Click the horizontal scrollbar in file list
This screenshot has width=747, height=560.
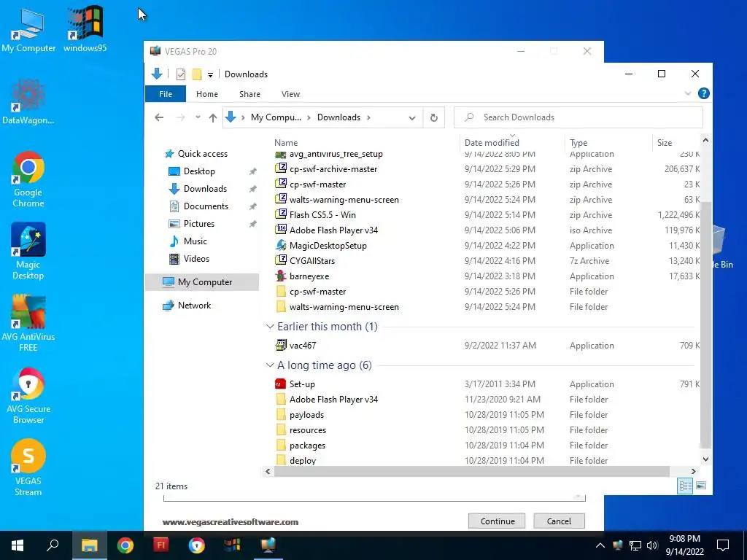(x=472, y=472)
